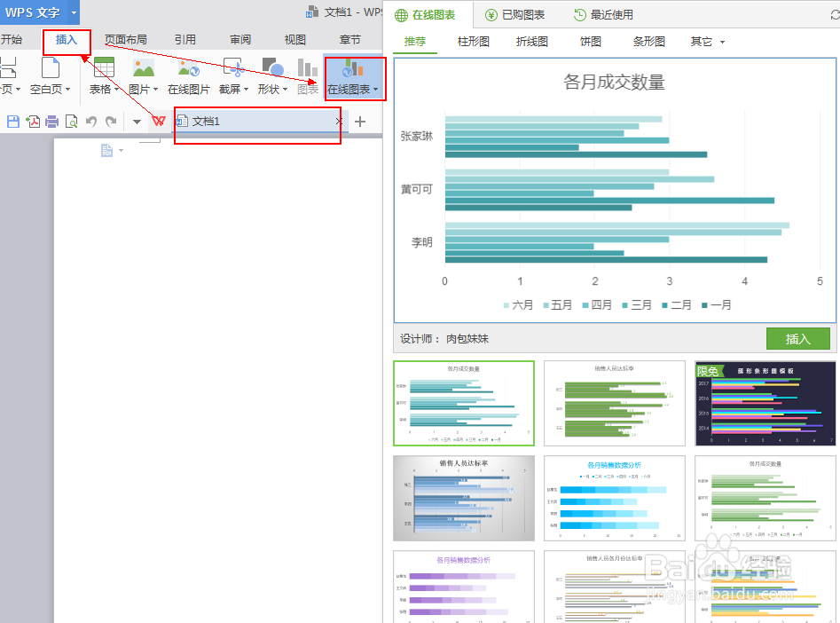
Task: Select the 柱形图 chart category
Action: click(x=473, y=41)
